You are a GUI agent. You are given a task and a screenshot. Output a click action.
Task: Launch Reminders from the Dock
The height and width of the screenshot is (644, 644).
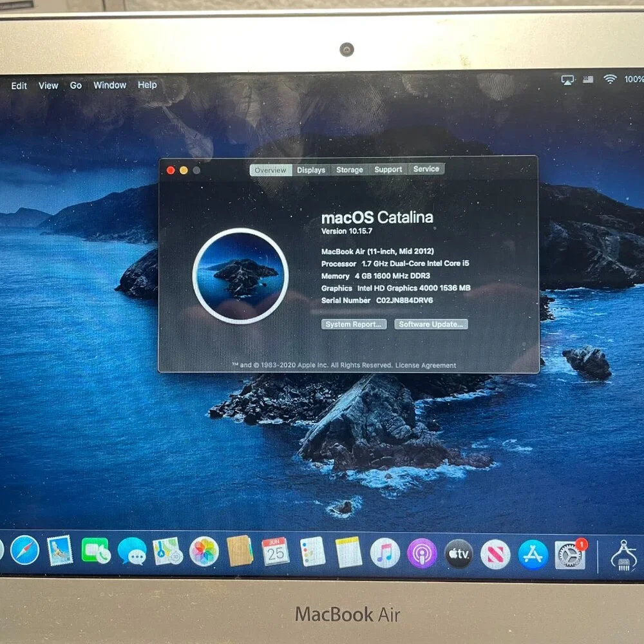312,552
